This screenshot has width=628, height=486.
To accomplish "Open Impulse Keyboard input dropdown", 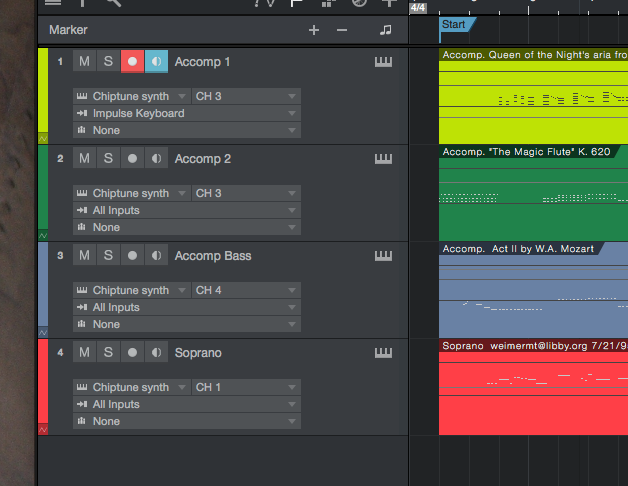I will [187, 113].
